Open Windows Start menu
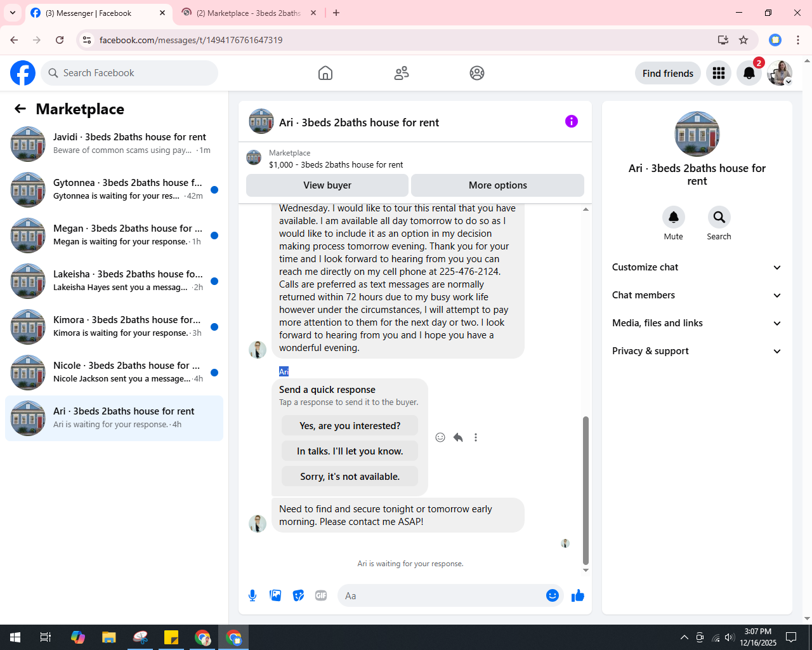 click(15, 637)
